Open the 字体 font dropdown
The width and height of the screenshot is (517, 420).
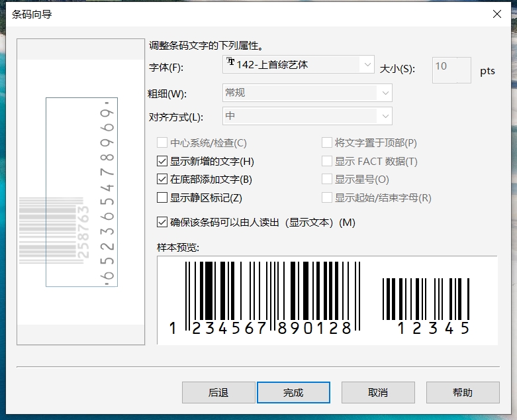[x=298, y=64]
